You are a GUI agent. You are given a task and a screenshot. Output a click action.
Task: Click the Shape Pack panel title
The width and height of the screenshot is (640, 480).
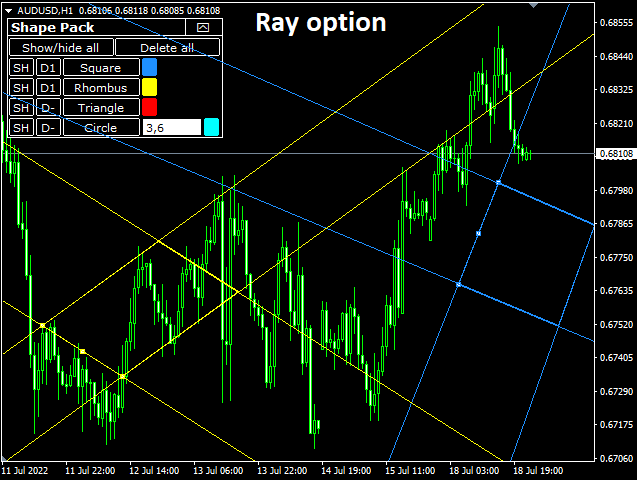pyautogui.click(x=53, y=27)
